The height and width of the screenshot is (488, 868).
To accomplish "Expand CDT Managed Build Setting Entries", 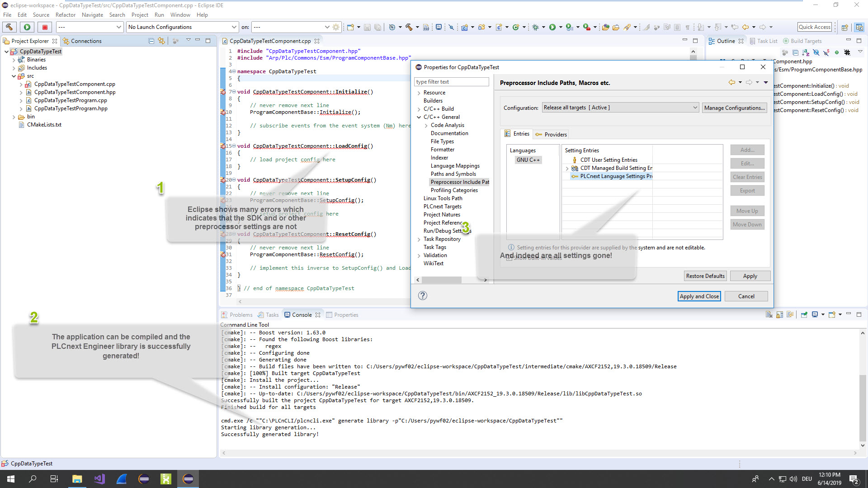I will tap(567, 168).
